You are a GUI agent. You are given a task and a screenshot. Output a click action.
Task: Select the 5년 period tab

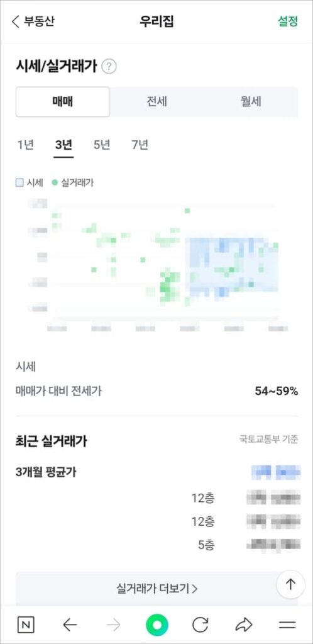(x=102, y=145)
